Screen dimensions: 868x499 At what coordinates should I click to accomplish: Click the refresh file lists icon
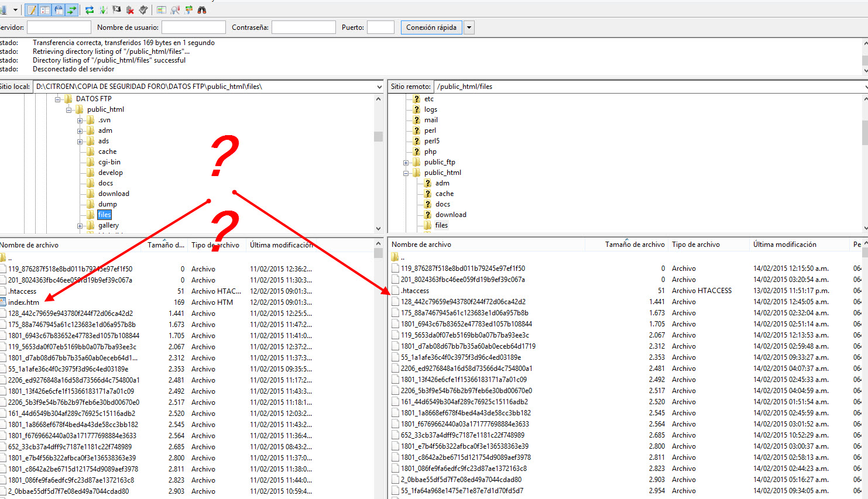[x=90, y=10]
